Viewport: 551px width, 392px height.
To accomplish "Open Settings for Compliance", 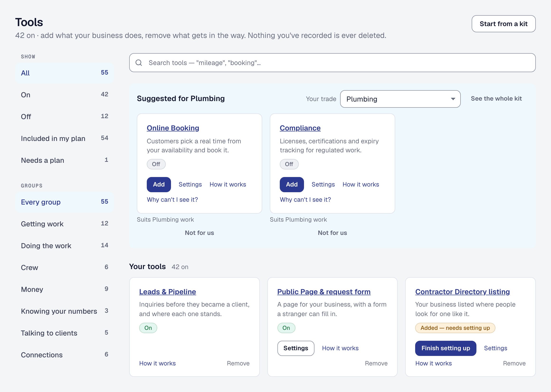I will (323, 184).
